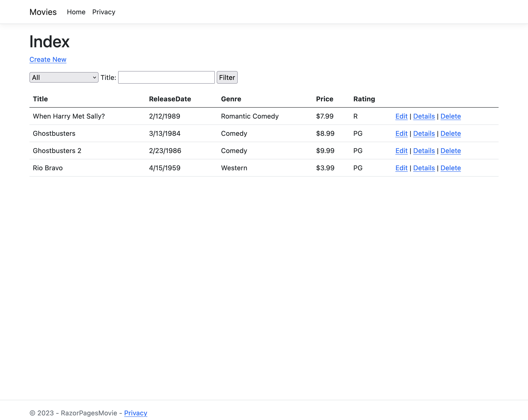Click the 2/12/1989 release date cell
Screen dimensions: 528x420
point(165,116)
